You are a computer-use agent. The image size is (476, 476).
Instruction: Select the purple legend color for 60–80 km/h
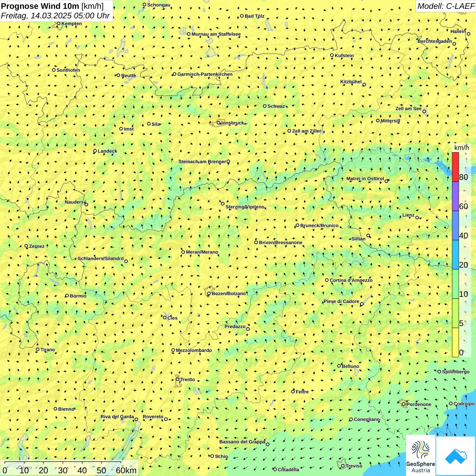455,197
